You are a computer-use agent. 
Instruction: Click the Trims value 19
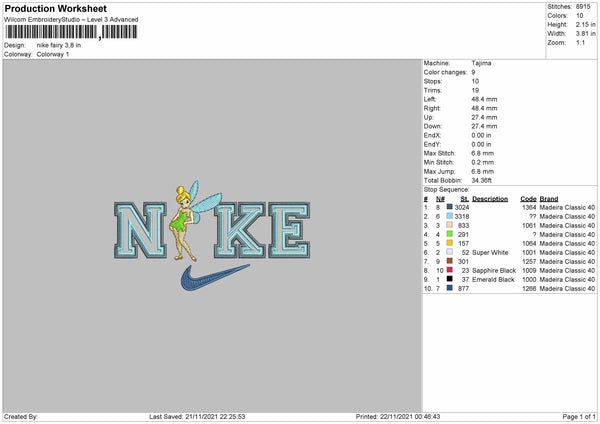pyautogui.click(x=475, y=90)
